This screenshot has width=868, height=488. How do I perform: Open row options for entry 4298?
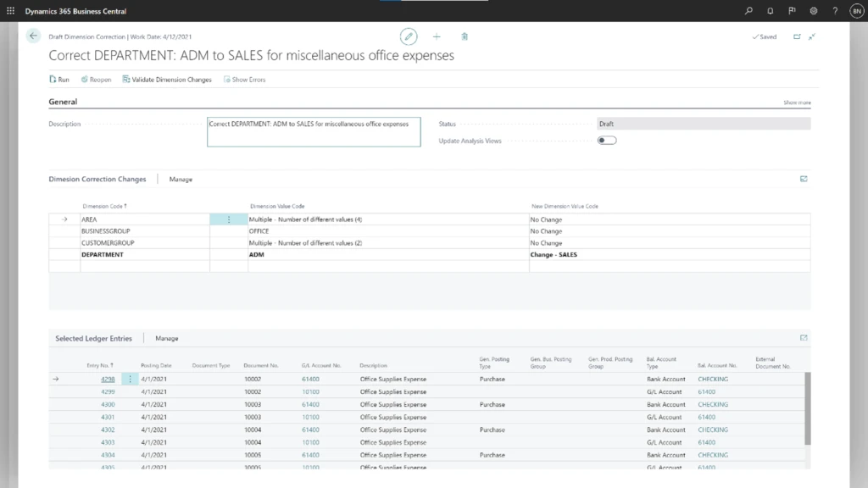tap(130, 380)
